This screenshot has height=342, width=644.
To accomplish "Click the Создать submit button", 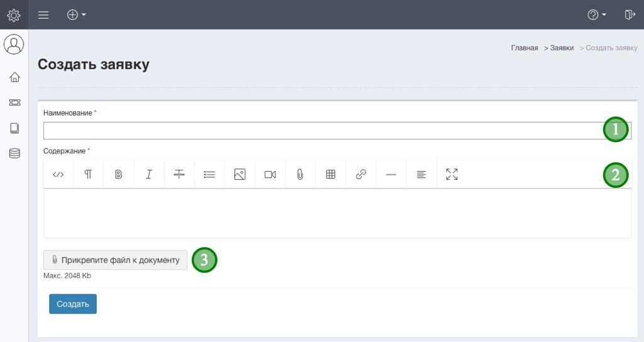I will pos(73,304).
